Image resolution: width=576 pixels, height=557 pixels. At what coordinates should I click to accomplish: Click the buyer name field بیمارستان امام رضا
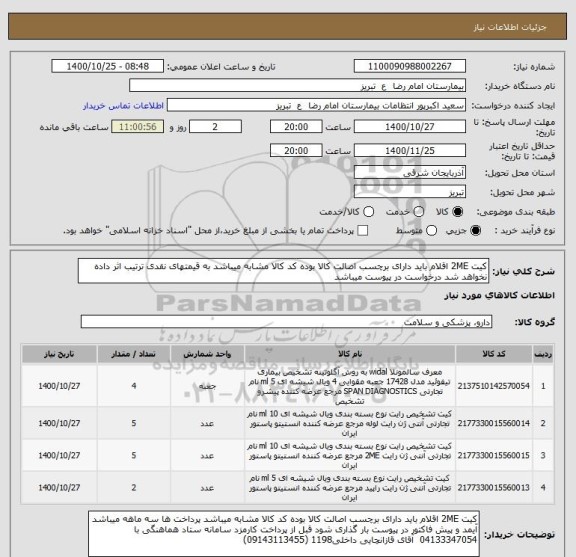click(297, 86)
